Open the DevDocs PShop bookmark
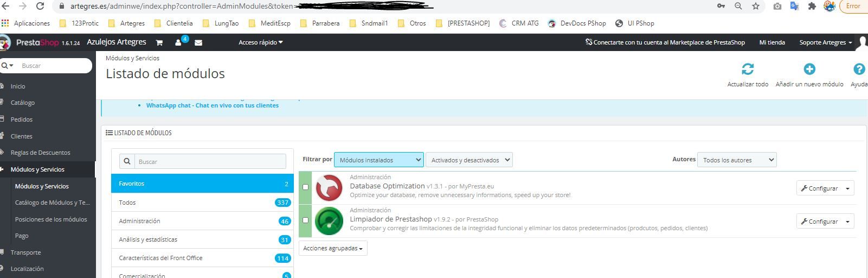The height and width of the screenshot is (278, 868). pyautogui.click(x=577, y=23)
